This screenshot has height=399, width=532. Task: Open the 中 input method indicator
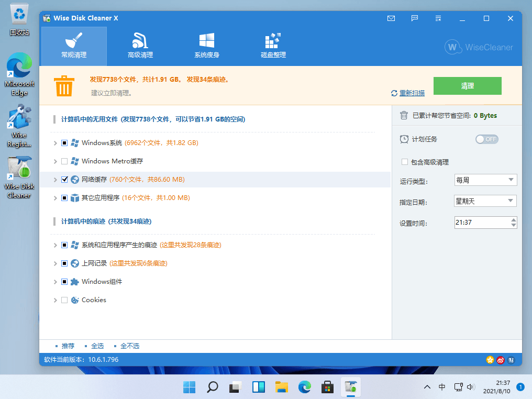442,387
